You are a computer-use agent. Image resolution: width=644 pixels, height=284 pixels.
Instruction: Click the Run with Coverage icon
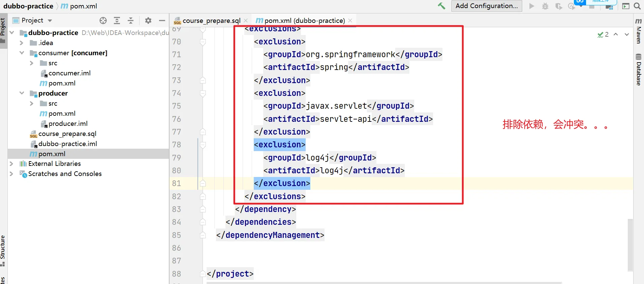[559, 6]
